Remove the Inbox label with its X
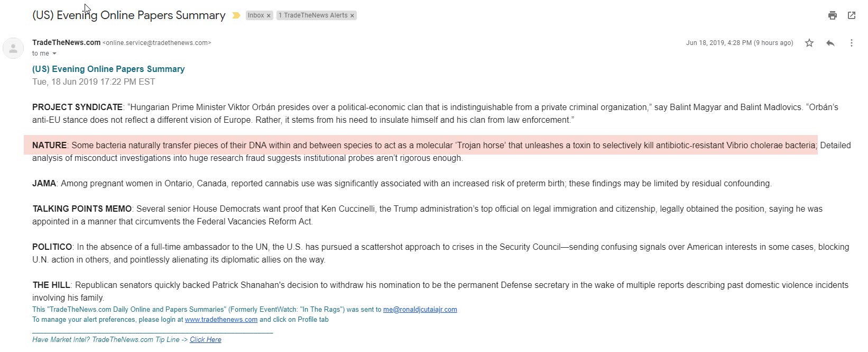Image resolution: width=868 pixels, height=352 pixels. pos(269,16)
